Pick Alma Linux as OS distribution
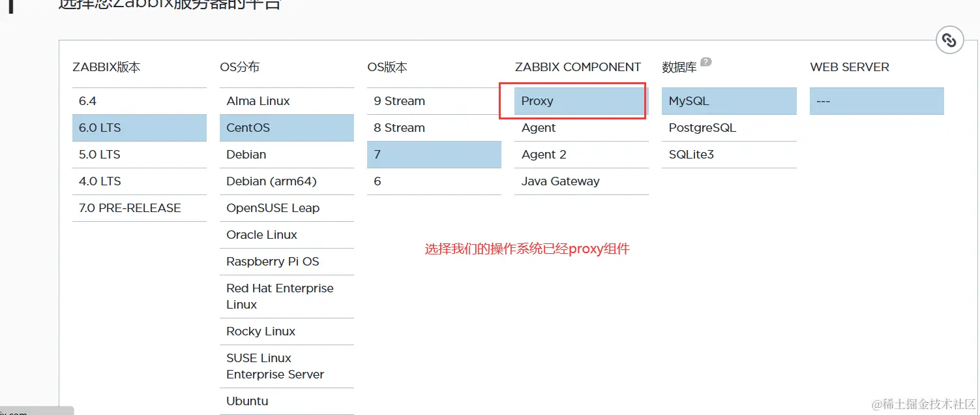This screenshot has height=415, width=980. [x=287, y=101]
